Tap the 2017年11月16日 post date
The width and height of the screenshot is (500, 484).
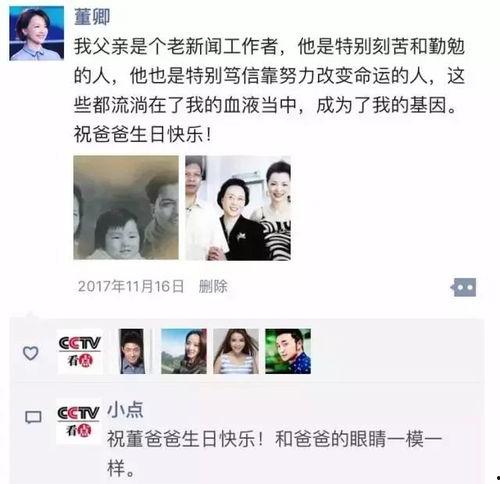click(131, 286)
